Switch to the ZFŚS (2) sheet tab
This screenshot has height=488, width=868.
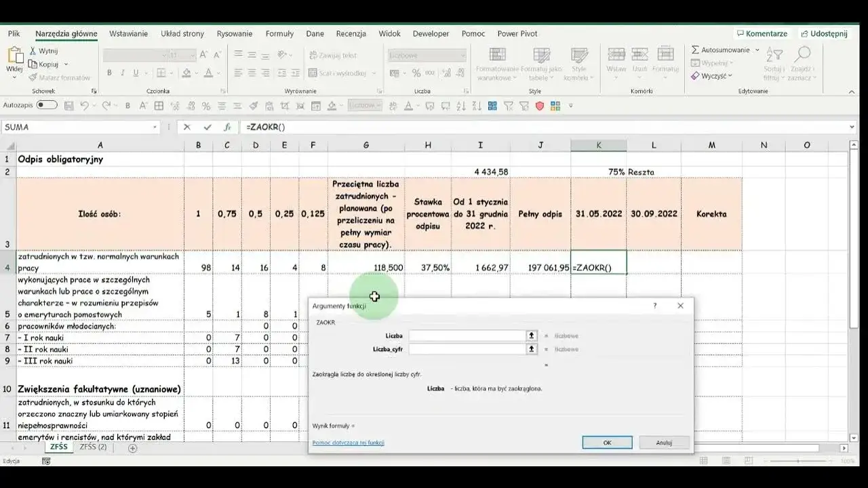pyautogui.click(x=93, y=447)
